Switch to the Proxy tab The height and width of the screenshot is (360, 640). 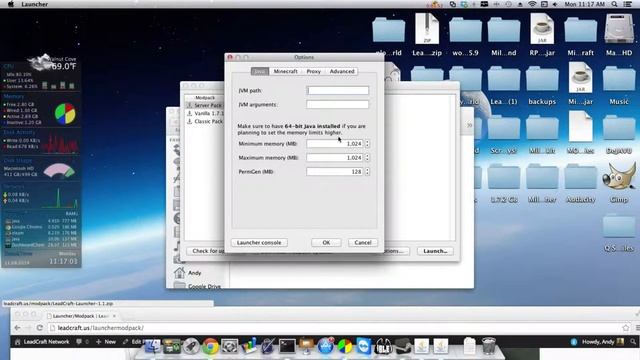click(313, 71)
